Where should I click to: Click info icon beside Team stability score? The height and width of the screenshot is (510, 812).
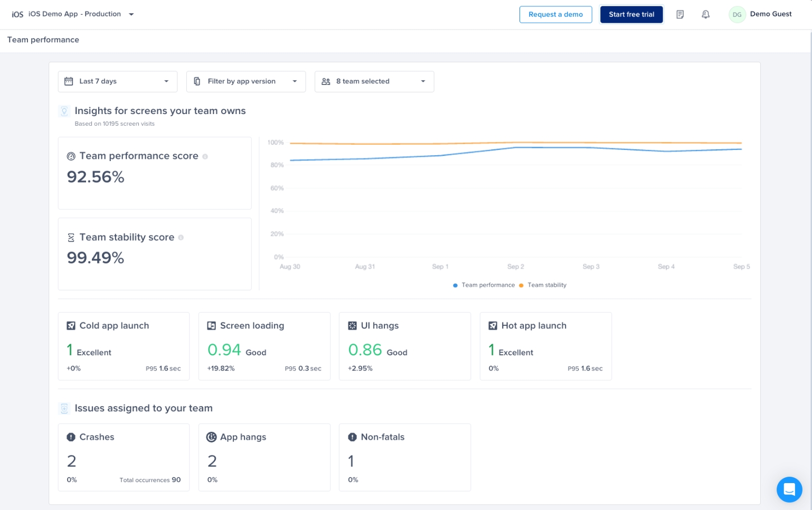pyautogui.click(x=181, y=238)
